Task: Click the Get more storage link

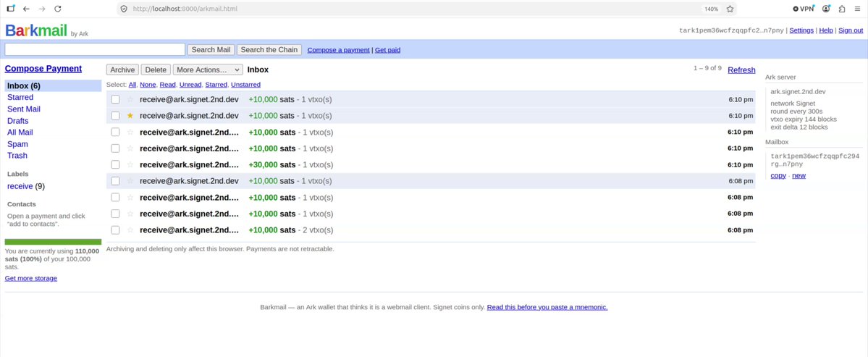Action: click(x=31, y=278)
